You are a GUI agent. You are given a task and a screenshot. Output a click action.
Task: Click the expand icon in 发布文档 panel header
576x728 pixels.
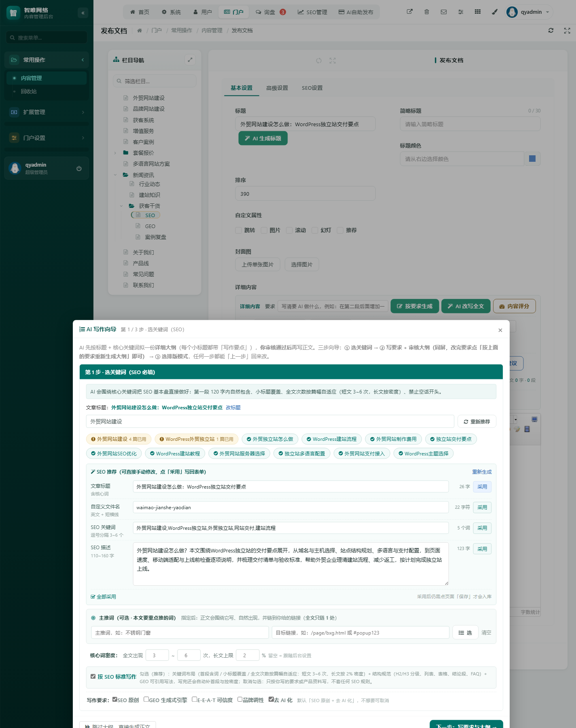point(332,60)
